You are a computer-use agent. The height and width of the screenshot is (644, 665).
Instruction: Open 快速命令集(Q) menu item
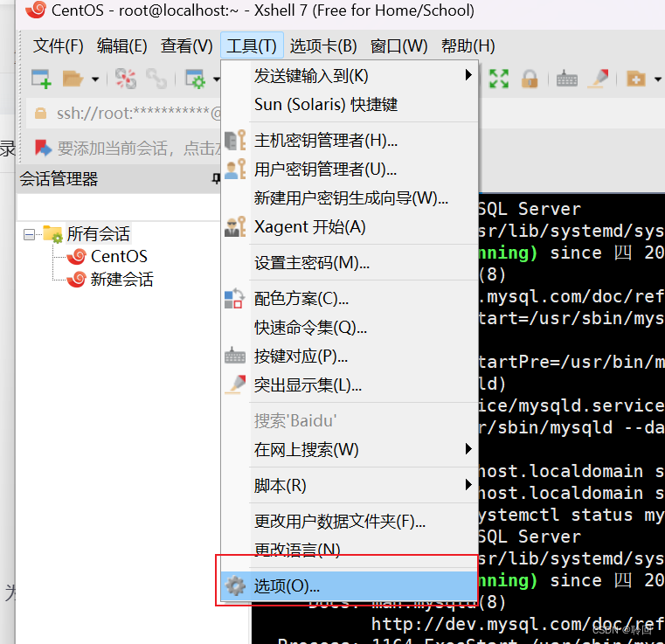click(x=350, y=328)
